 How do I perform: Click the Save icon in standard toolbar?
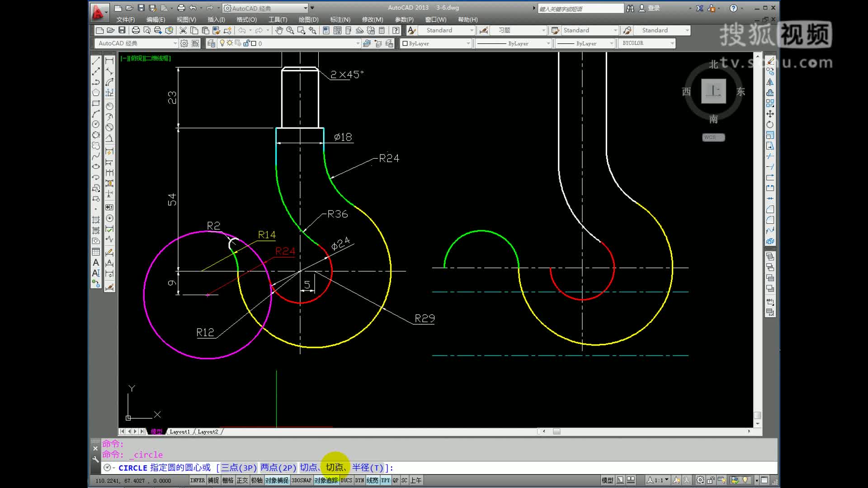pyautogui.click(x=122, y=30)
